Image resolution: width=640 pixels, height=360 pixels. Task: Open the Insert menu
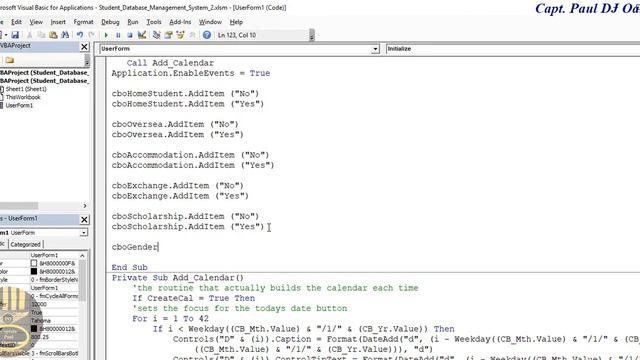[58, 22]
